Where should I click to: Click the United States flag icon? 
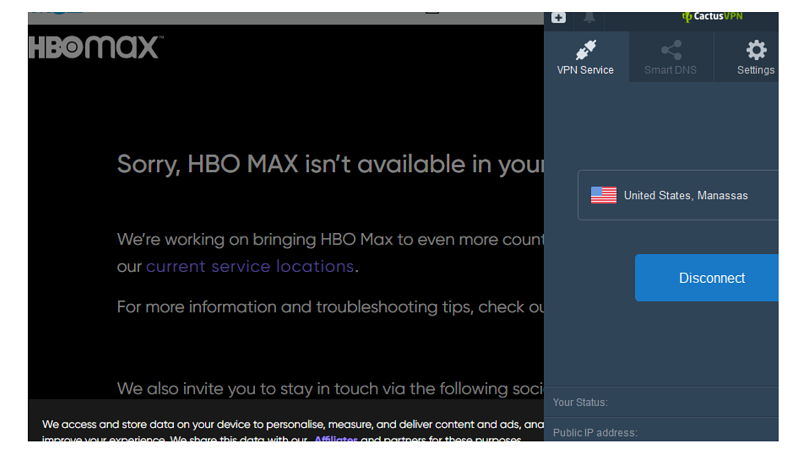pyautogui.click(x=603, y=195)
